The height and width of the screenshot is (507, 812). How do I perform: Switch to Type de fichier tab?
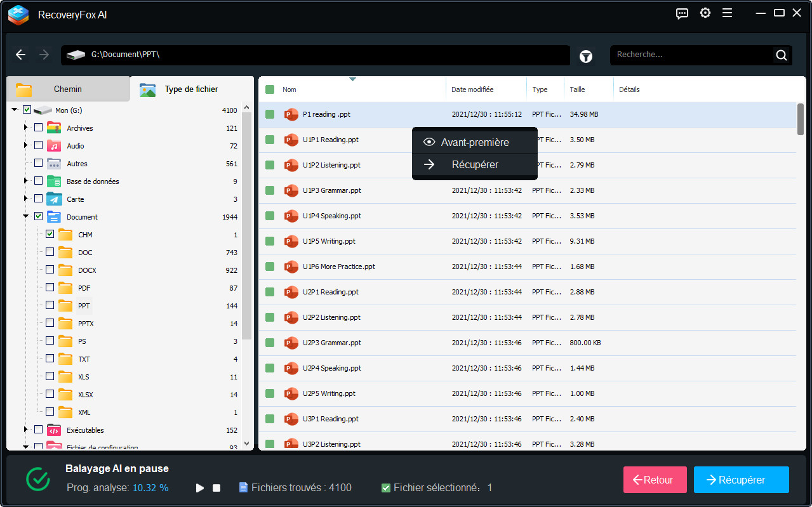pyautogui.click(x=191, y=89)
